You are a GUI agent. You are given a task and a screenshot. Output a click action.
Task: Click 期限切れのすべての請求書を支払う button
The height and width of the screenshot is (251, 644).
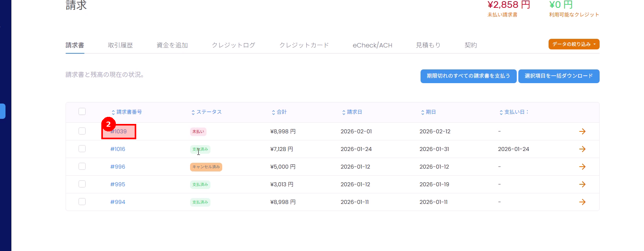click(x=468, y=76)
